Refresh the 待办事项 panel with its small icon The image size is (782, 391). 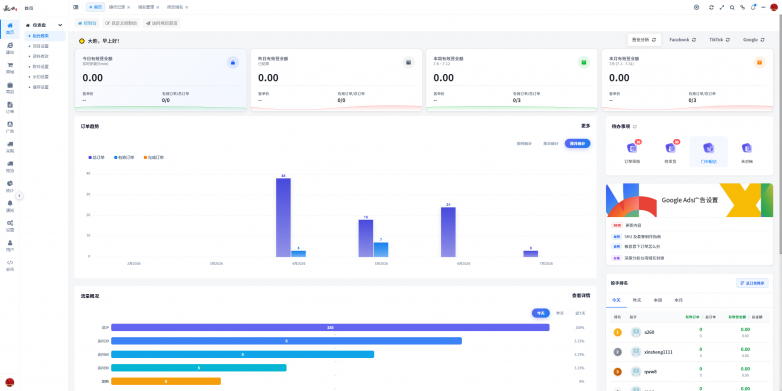[635, 127]
